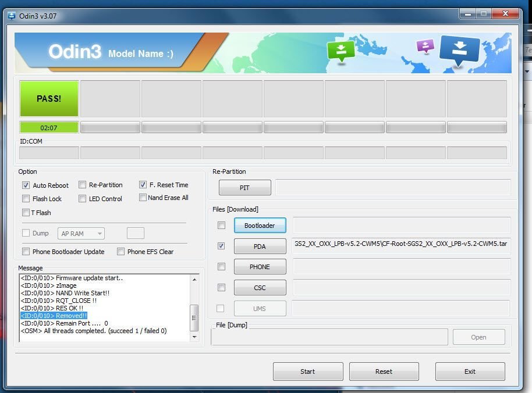Click the green download icon in banner

click(341, 52)
